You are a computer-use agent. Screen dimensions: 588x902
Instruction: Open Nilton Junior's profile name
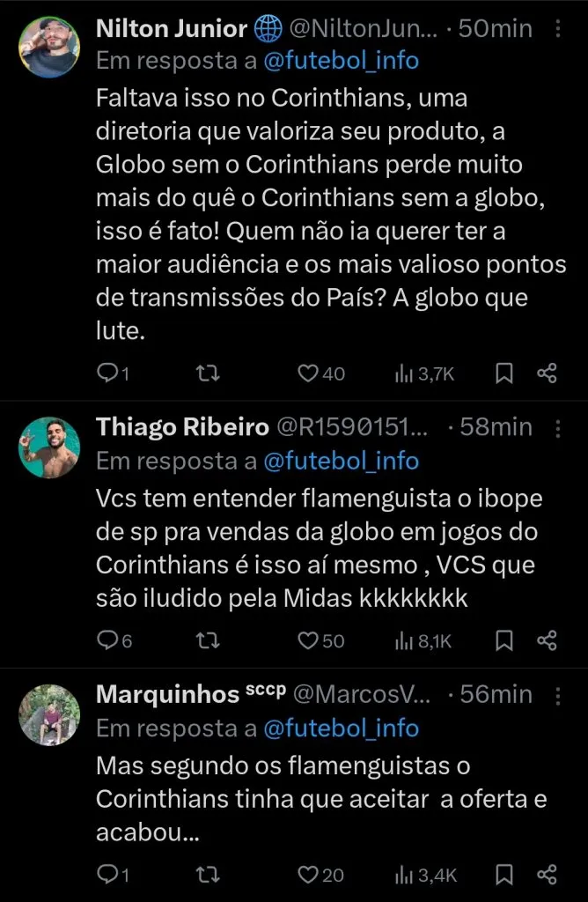(172, 28)
